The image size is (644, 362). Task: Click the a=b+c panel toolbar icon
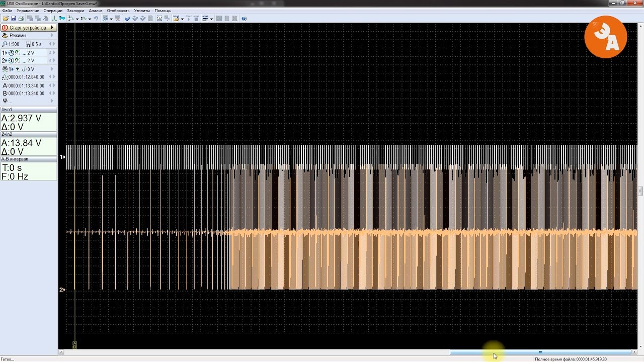point(205,19)
